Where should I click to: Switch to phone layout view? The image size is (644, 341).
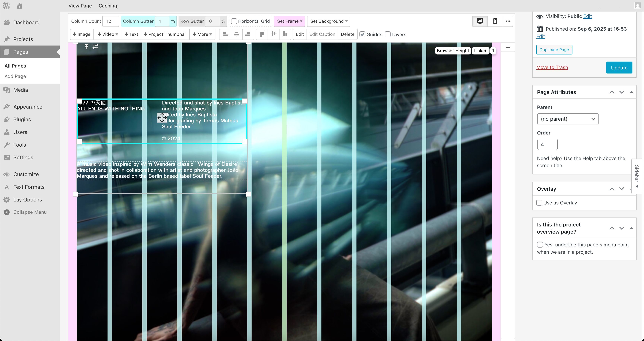coord(495,21)
